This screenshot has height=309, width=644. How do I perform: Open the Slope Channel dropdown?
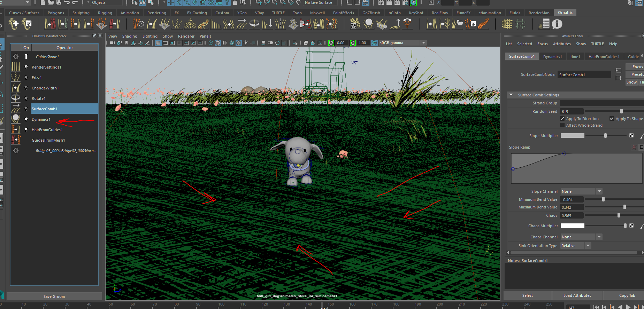(581, 191)
